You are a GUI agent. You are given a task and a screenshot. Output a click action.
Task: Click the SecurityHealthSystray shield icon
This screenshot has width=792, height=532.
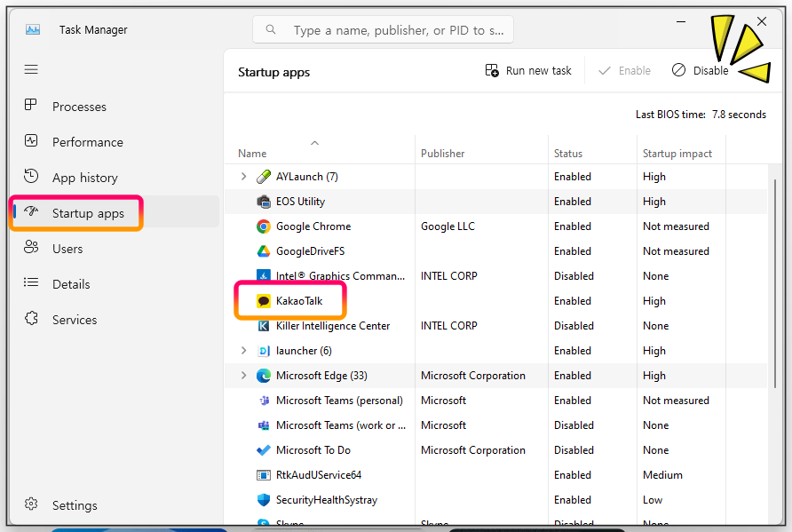pos(264,500)
